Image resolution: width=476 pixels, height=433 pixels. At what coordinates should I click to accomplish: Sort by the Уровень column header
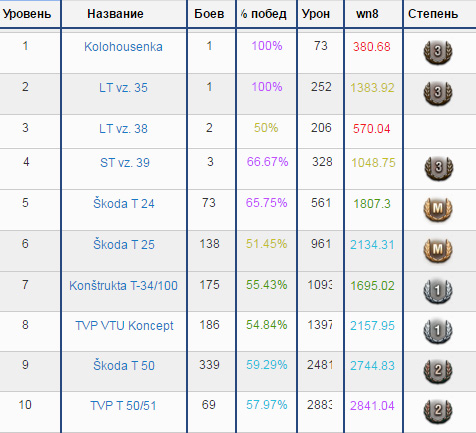point(27,14)
